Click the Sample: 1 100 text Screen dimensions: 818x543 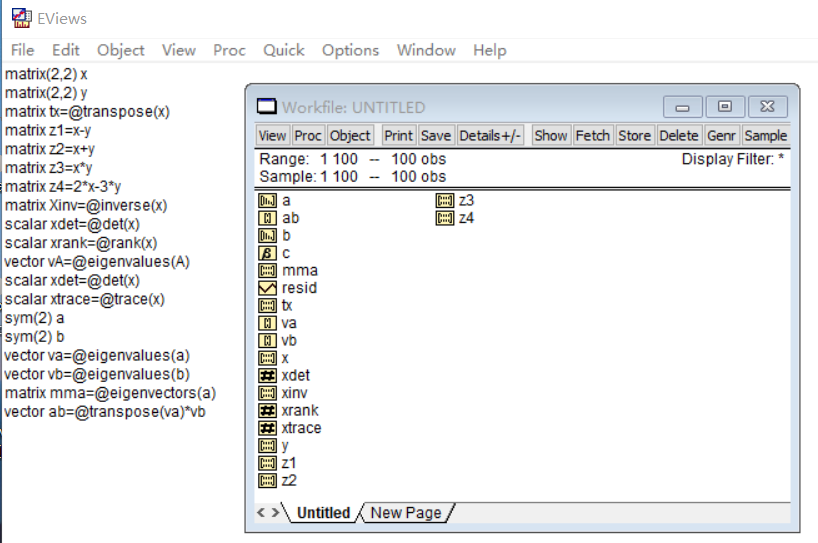click(309, 177)
